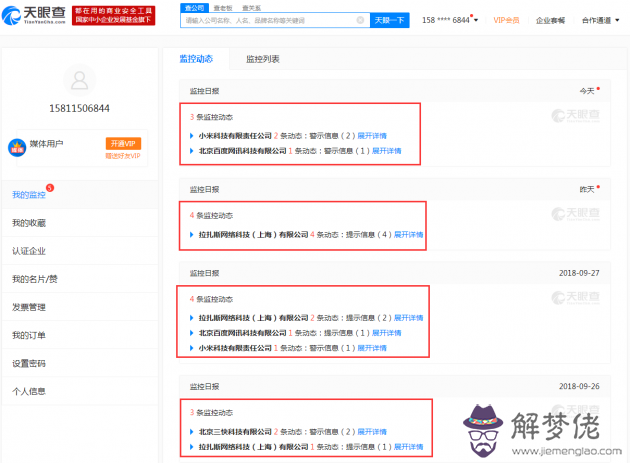The width and height of the screenshot is (630, 463).
Task: Click 展开详情 for 拉扎斯网络科技 under 2018-09-26
Action: [409, 447]
